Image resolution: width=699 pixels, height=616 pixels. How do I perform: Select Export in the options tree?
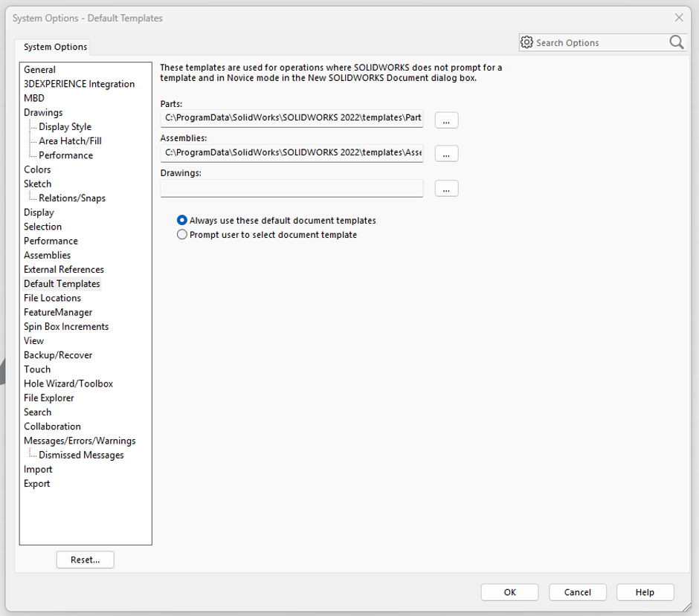click(x=36, y=483)
